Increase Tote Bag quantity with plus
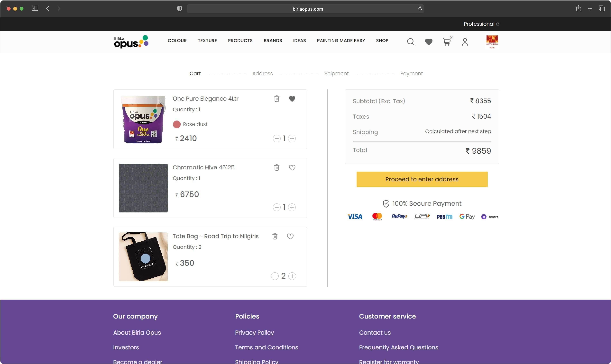Viewport: 611px width, 364px height. point(292,276)
